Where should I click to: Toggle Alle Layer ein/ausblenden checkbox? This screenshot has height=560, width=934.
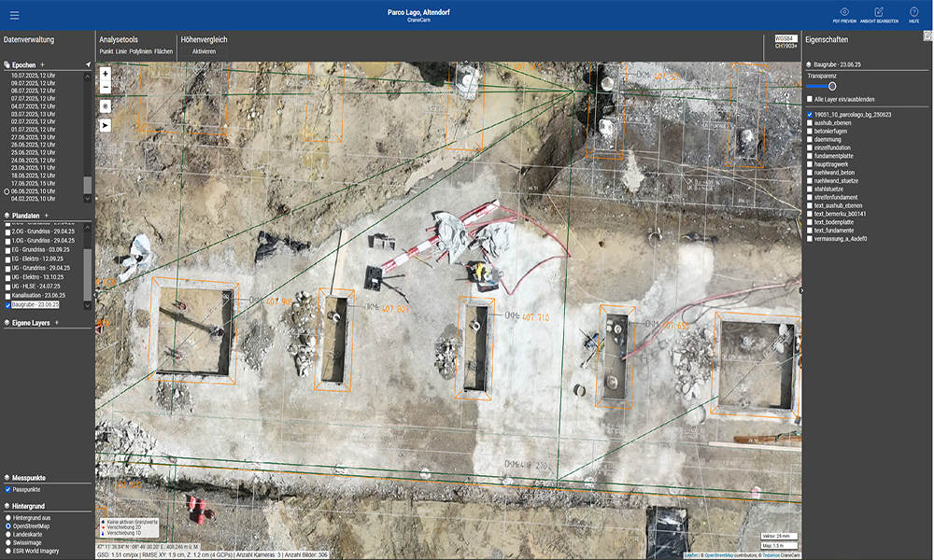[x=809, y=98]
